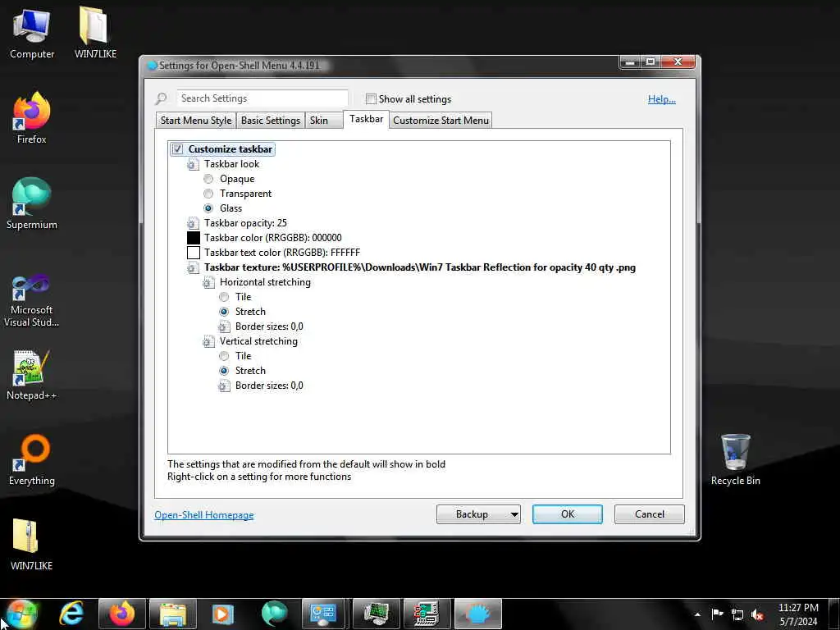Click the Horizontal stretching setting icon
Viewport: 840px width, 630px height.
pos(208,282)
